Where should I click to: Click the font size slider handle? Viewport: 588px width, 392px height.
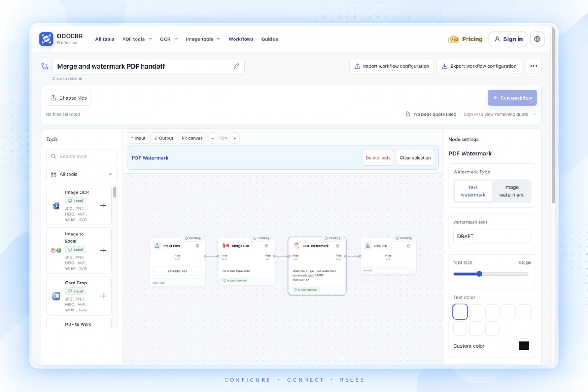(x=479, y=274)
